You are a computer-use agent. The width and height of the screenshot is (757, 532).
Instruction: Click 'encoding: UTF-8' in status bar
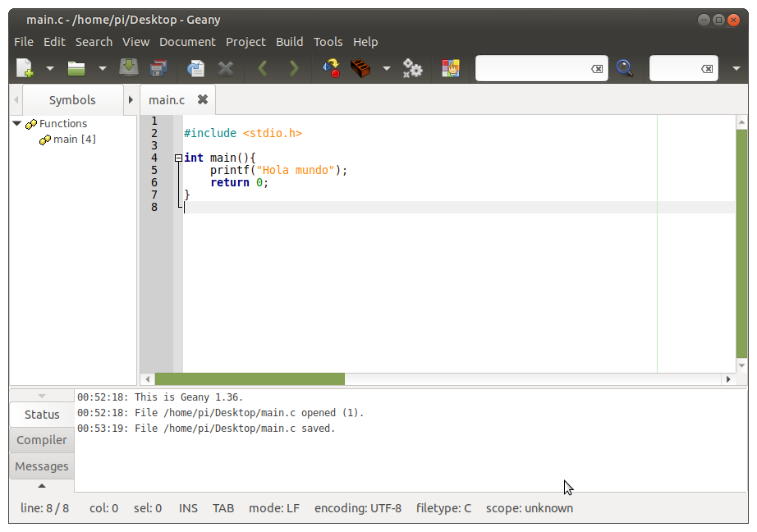coord(358,508)
